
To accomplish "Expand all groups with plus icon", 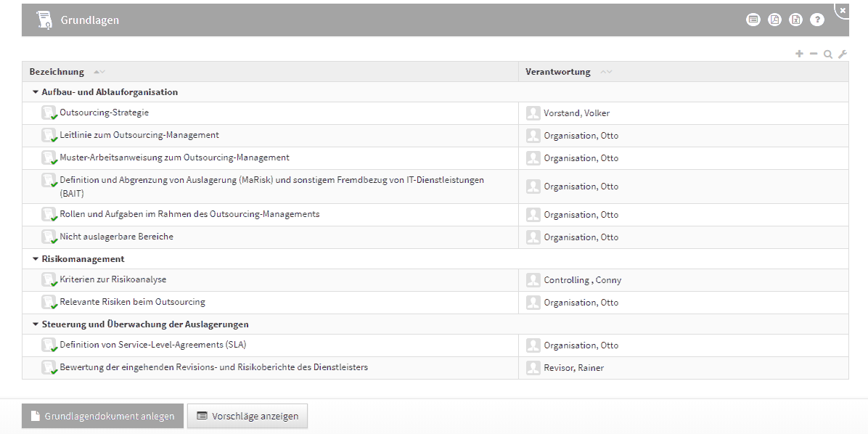I will click(x=799, y=54).
